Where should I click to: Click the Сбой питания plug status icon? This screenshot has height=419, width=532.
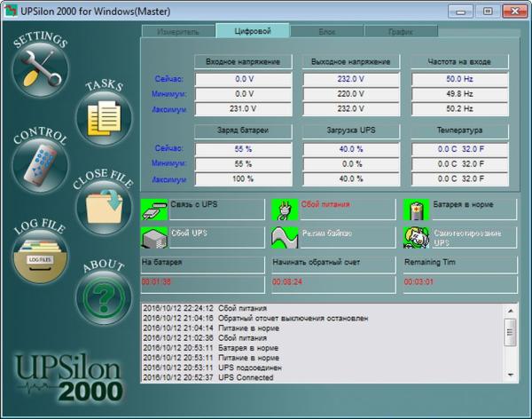[285, 209]
